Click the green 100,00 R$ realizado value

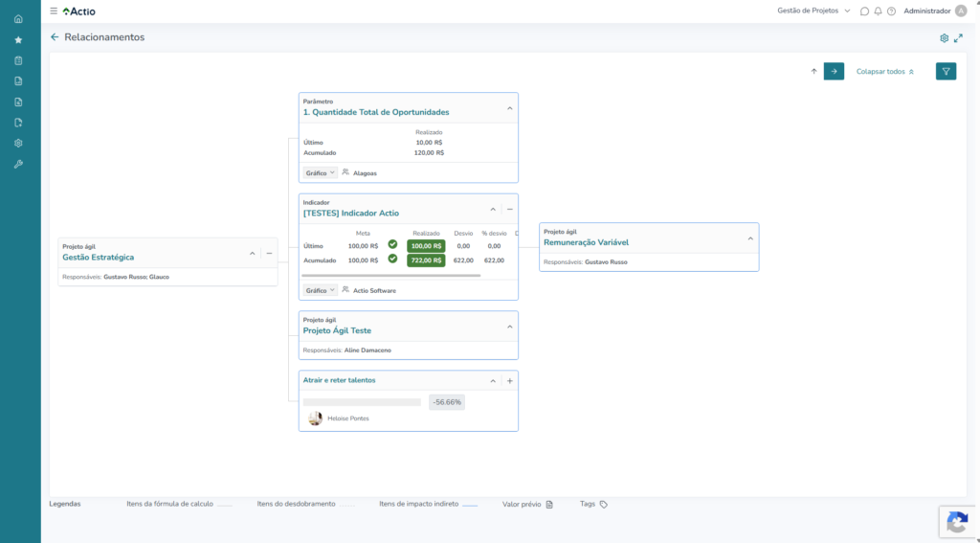click(426, 246)
